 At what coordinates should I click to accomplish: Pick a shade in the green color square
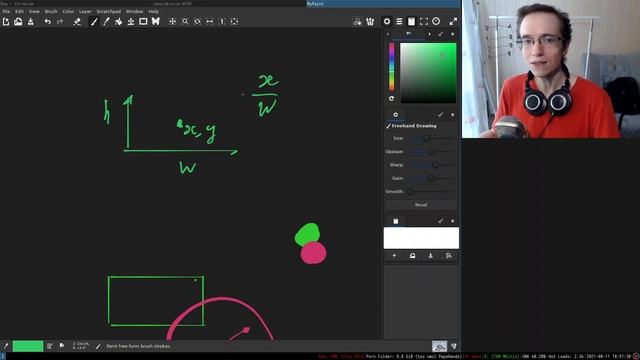tap(428, 73)
